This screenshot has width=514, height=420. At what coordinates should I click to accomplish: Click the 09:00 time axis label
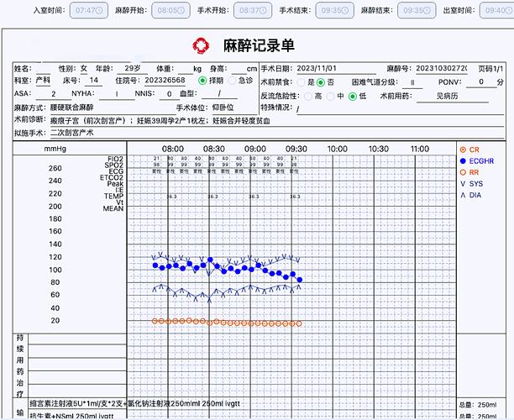click(x=255, y=150)
